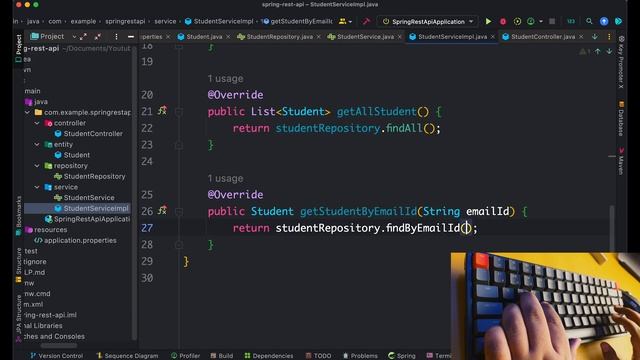The height and width of the screenshot is (360, 640).
Task: Click the teal plugin icon at toolbar end
Action: 618,21
